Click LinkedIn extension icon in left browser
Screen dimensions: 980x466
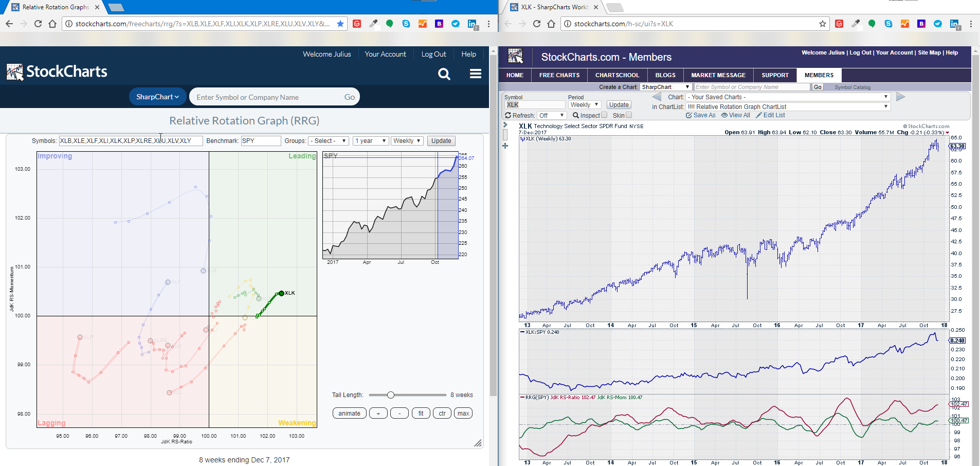[472, 24]
